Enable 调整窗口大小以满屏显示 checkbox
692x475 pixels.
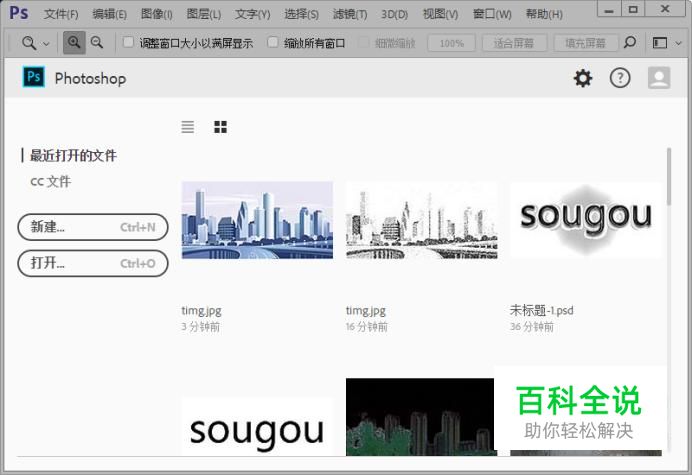point(128,42)
